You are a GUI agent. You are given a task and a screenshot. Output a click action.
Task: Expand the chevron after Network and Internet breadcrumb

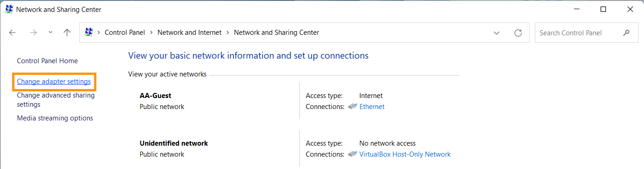[x=227, y=33]
